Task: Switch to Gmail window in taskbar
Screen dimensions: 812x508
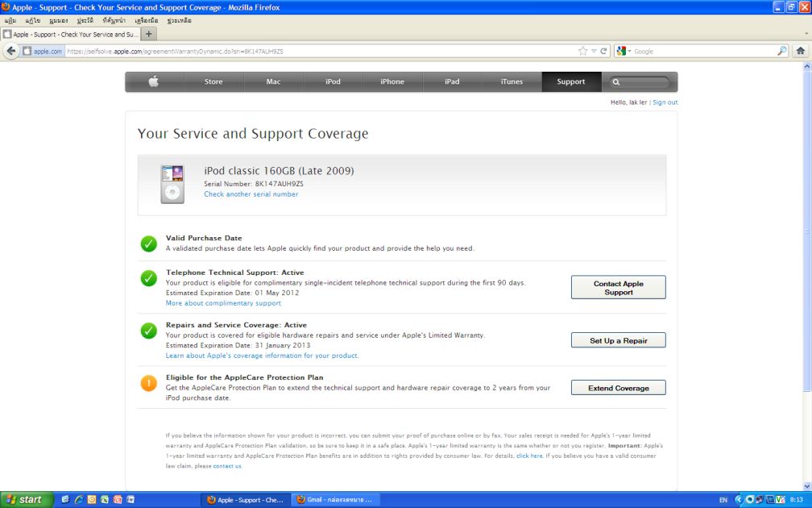Action: click(333, 500)
